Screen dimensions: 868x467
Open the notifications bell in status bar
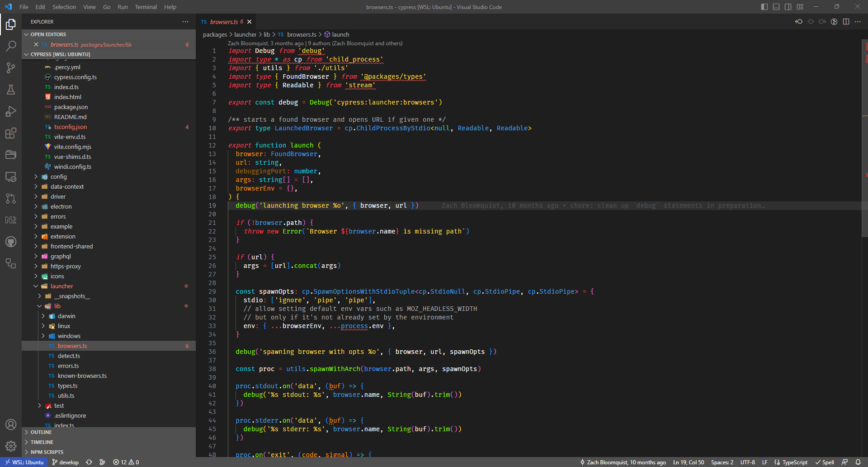click(858, 462)
